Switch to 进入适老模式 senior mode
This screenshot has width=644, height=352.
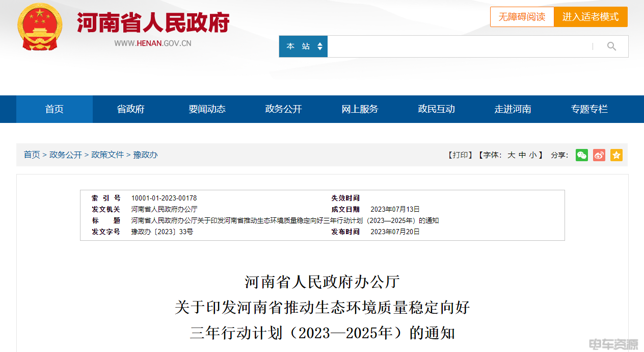[591, 17]
